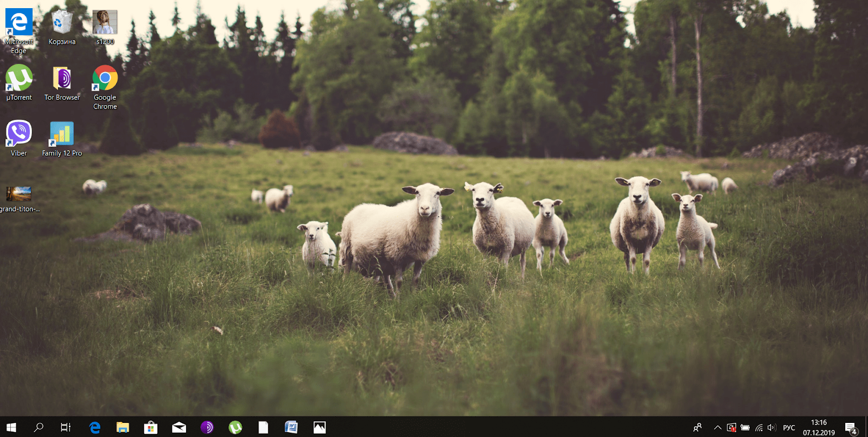Open the blank document taskbar icon
The image size is (868, 437).
coord(263,427)
